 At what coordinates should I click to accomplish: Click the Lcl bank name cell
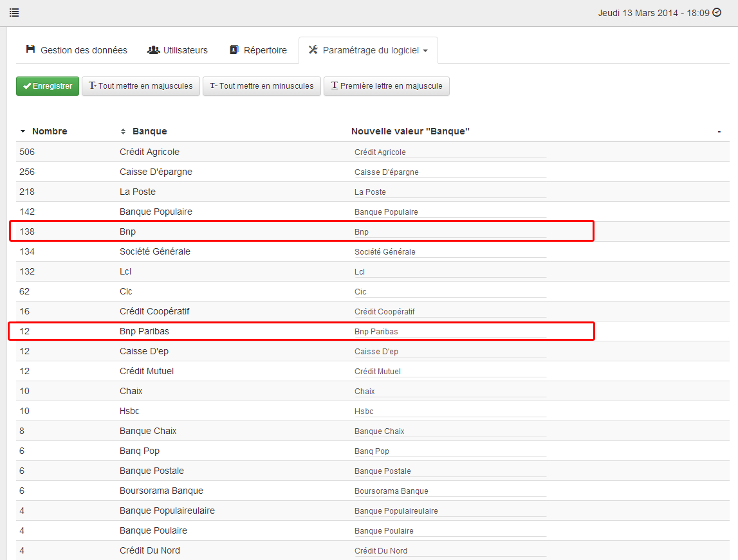[125, 271]
